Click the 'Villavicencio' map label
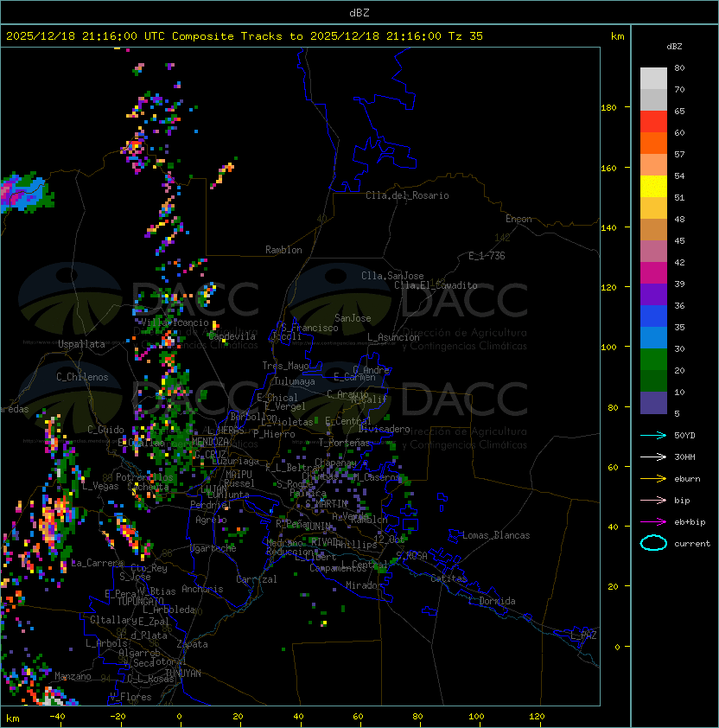The image size is (719, 728). coord(175,322)
